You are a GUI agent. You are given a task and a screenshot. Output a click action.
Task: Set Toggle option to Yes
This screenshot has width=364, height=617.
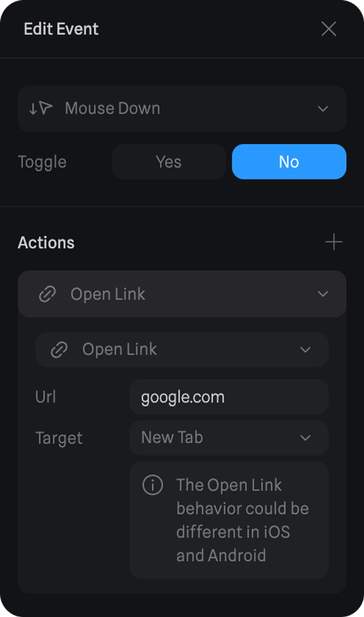(x=169, y=162)
